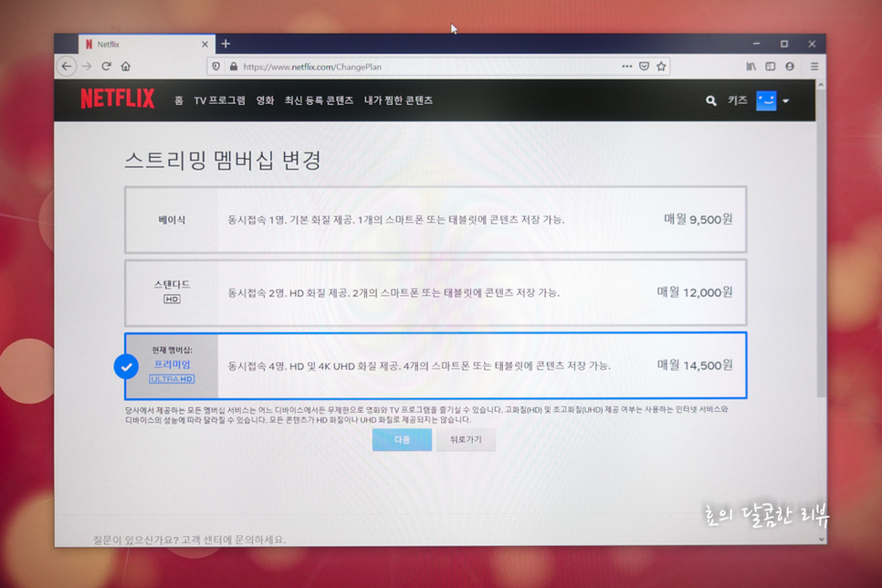This screenshot has width=882, height=588.
Task: Click the 매월 9,500원 price text
Action: point(698,219)
